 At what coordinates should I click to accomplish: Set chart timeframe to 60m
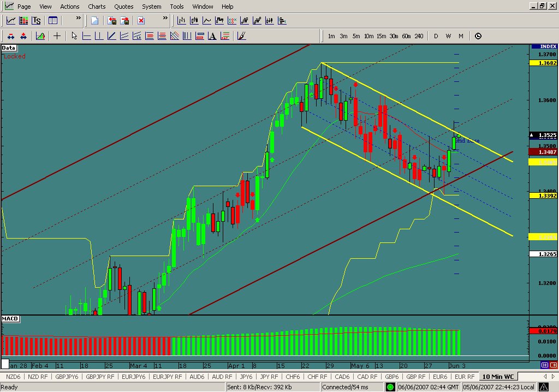click(x=406, y=36)
